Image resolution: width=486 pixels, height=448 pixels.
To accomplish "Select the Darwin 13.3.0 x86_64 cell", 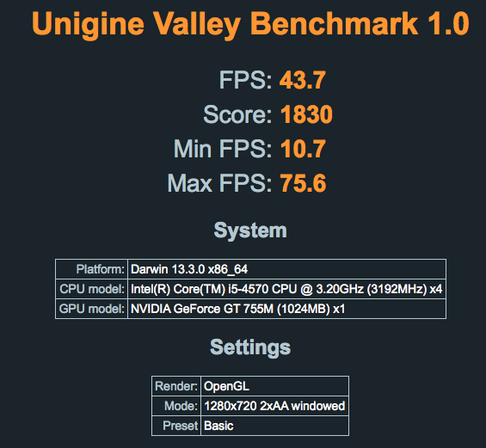I will [x=287, y=269].
